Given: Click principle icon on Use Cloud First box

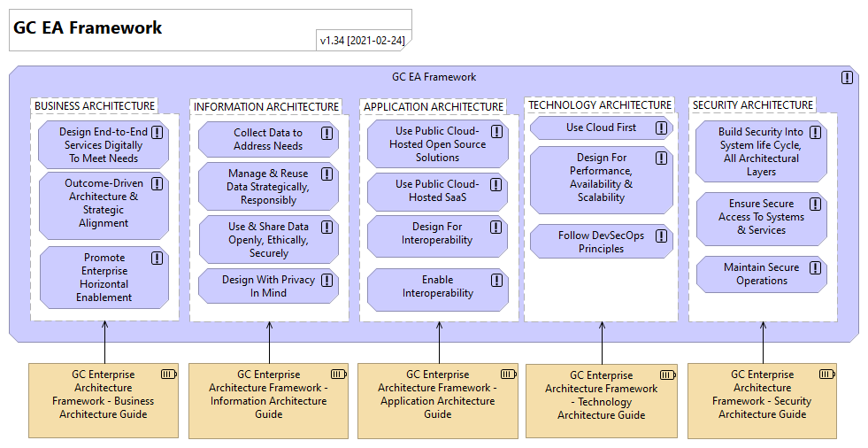Looking at the screenshot, I should (662, 127).
